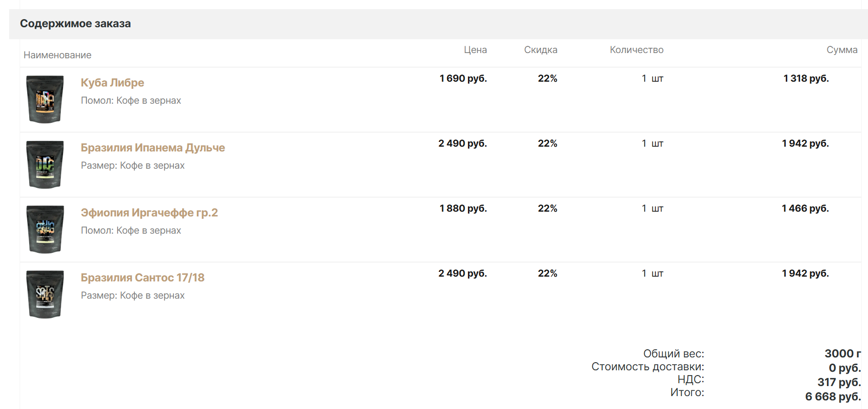
Task: Click the Цена column header
Action: (x=475, y=50)
